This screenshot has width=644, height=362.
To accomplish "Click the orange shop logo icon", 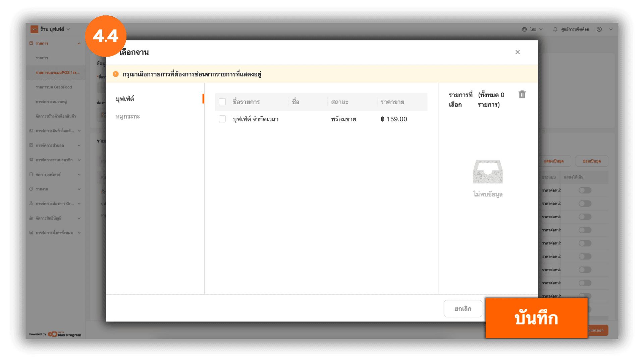I will [x=34, y=29].
